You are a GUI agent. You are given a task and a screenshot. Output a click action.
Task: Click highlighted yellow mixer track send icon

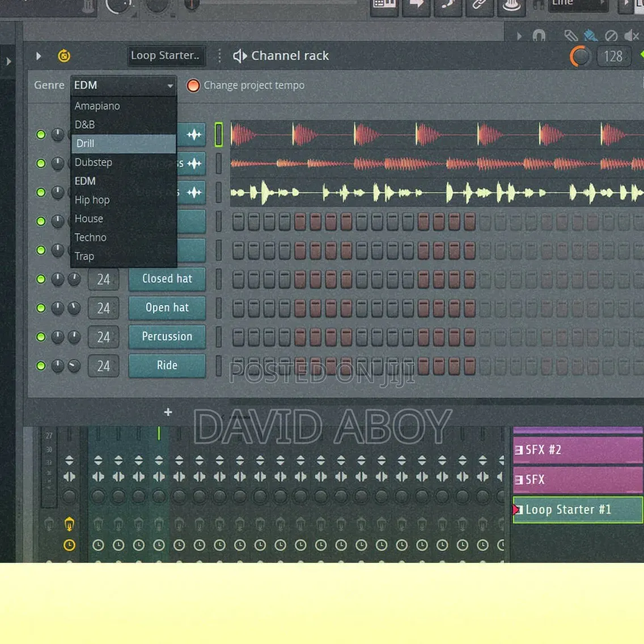(x=69, y=524)
